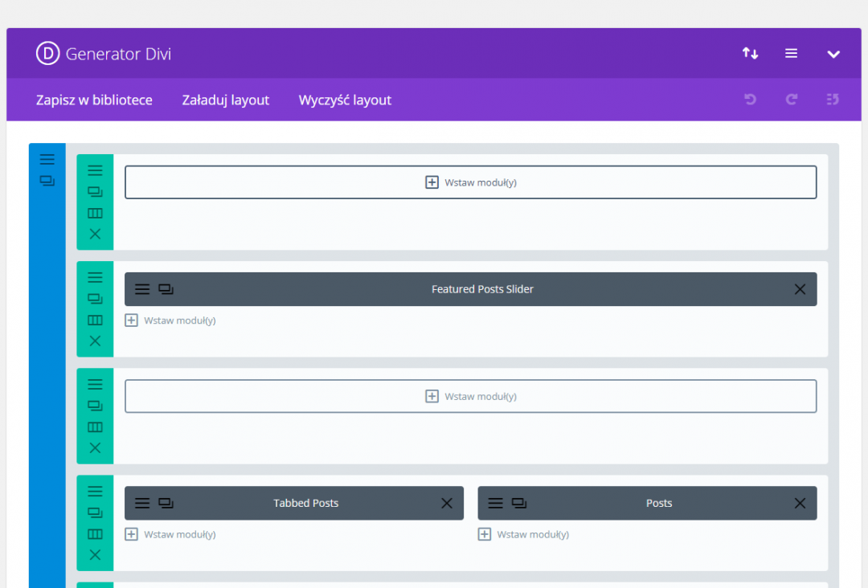Click the portability import/export arrows icon
Screen dimensions: 868x588
point(750,54)
